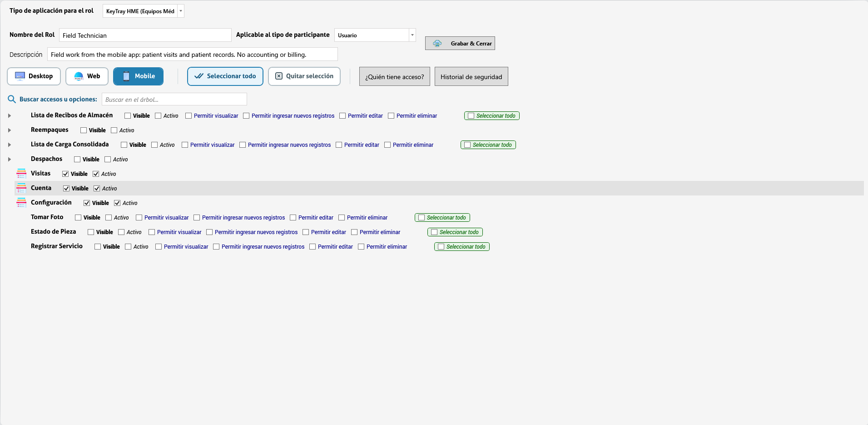Image resolution: width=868 pixels, height=425 pixels.
Task: Click the Visitas row list icon
Action: [21, 174]
